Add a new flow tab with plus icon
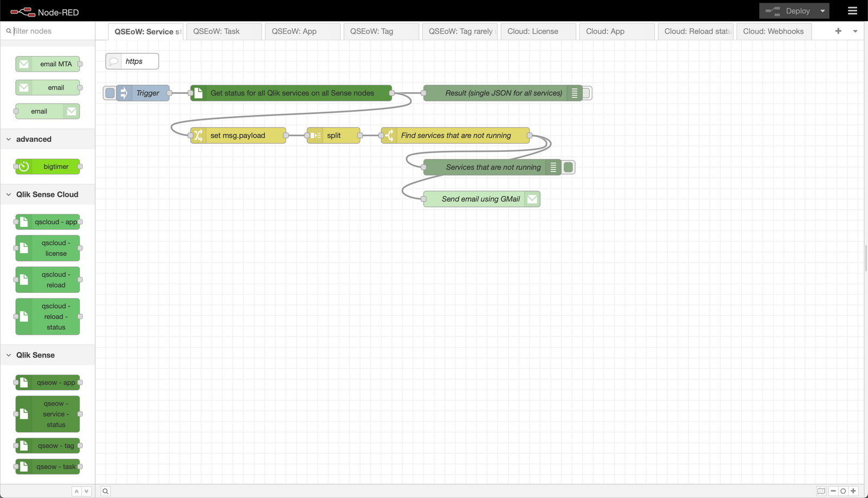This screenshot has height=498, width=868. pos(838,31)
